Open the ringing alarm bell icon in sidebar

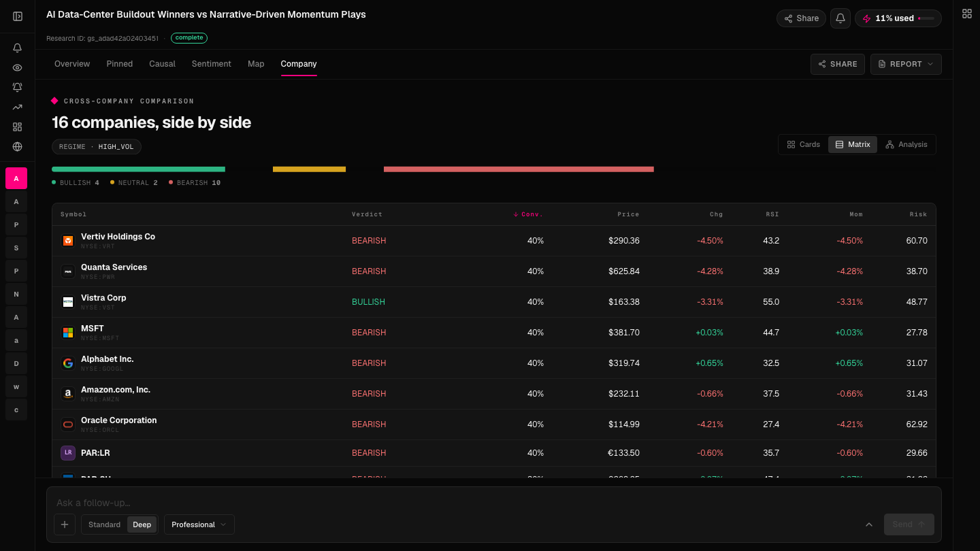18,87
